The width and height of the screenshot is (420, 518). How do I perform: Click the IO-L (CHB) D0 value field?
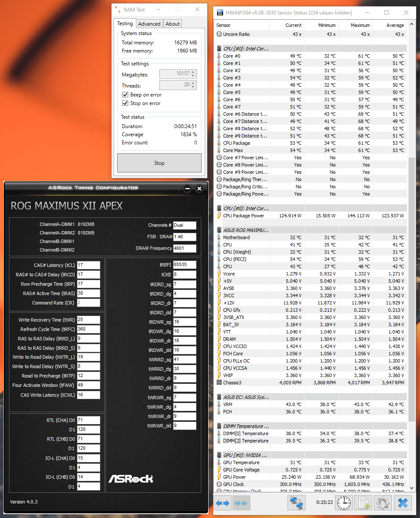point(88,477)
